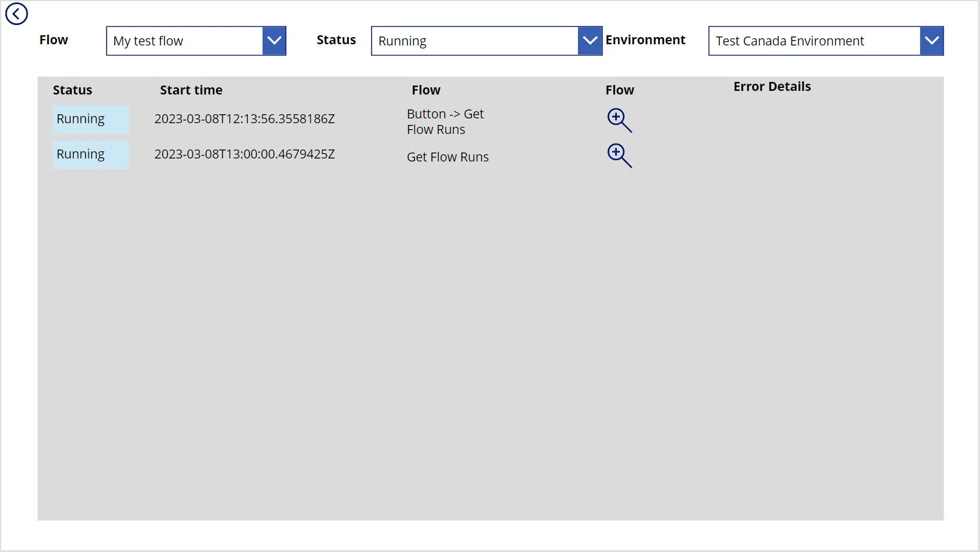This screenshot has width=980, height=552.
Task: Click start time 2023-03-08T13:00:00.4679425Z
Action: pos(245,154)
